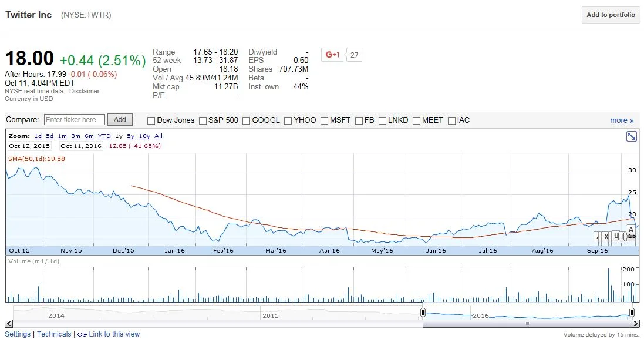Click the SMA(50,1d):19.58 label

(x=36, y=159)
